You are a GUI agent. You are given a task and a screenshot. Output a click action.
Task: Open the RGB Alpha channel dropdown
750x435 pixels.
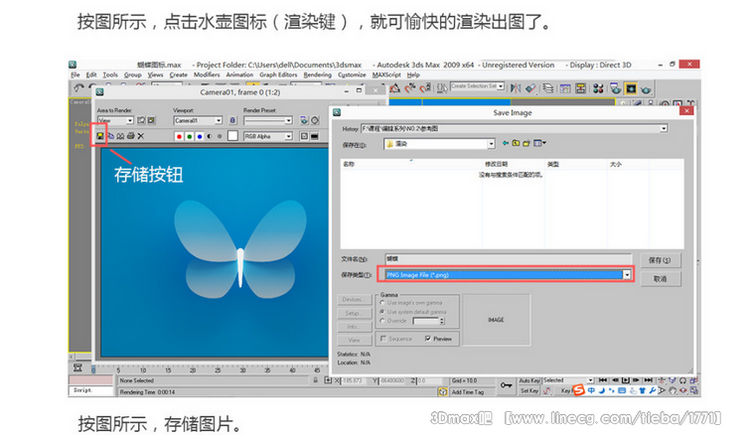tap(268, 136)
